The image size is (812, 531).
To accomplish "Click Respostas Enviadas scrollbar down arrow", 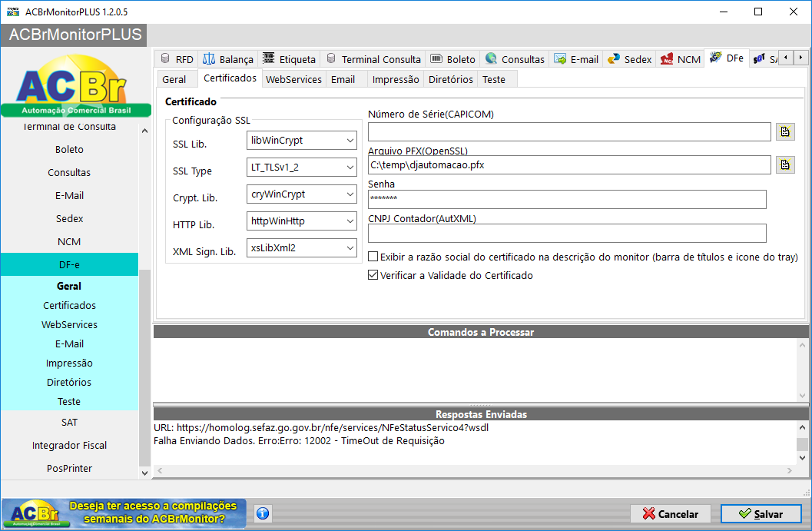I will click(802, 457).
